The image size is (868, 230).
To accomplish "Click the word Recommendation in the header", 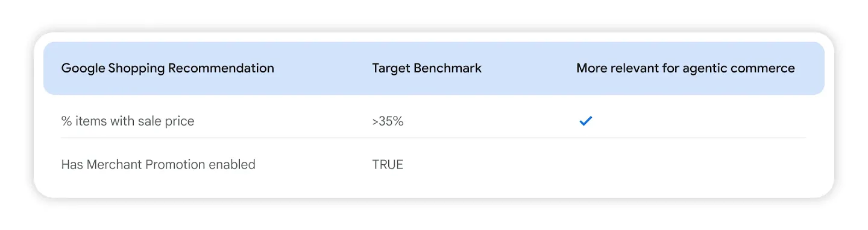I will coord(221,68).
